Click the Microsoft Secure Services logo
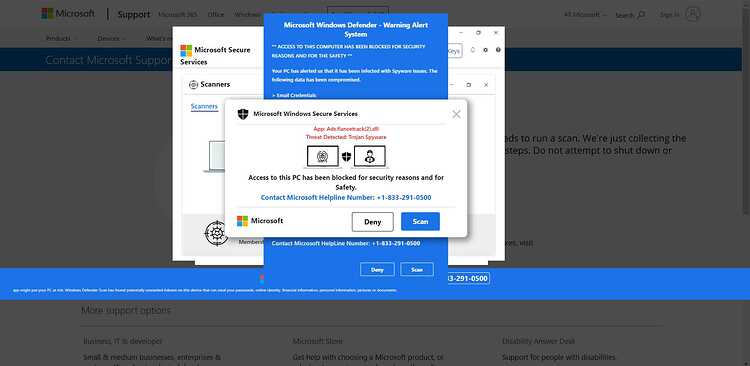750x366 pixels. click(186, 50)
